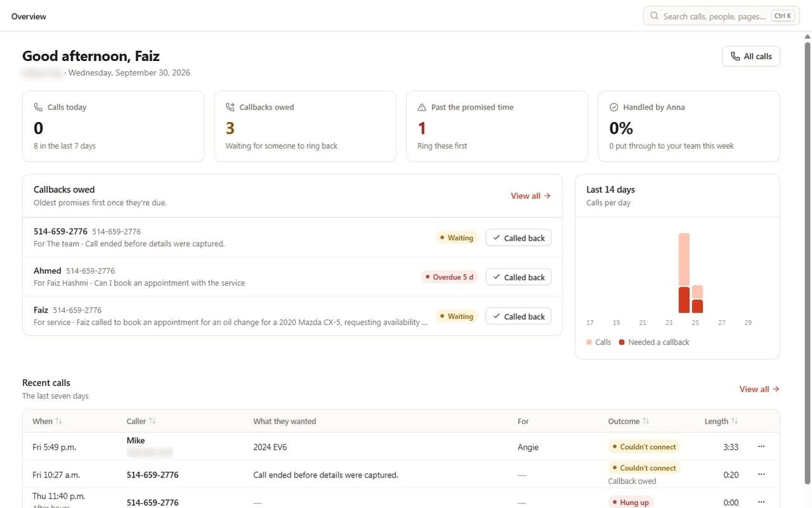Click the Callbacks owed count of 3
Viewport: 812px width, 508px height.
coord(230,128)
